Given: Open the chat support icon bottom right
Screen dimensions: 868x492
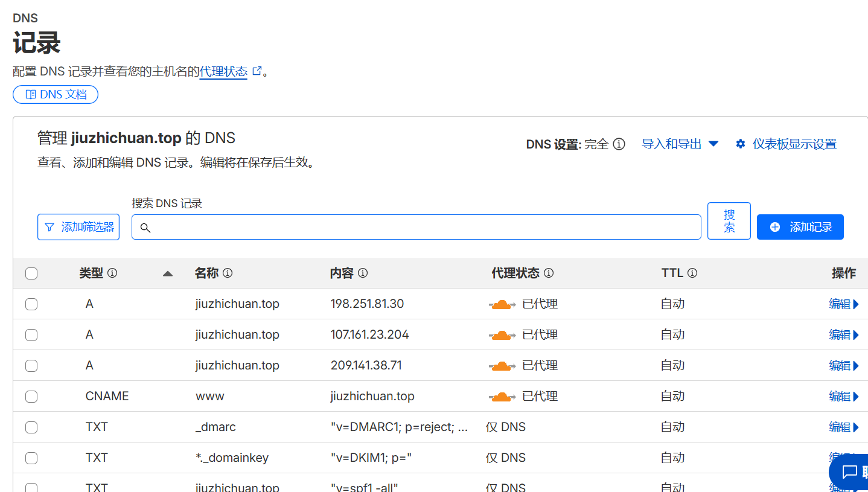Looking at the screenshot, I should tap(849, 472).
